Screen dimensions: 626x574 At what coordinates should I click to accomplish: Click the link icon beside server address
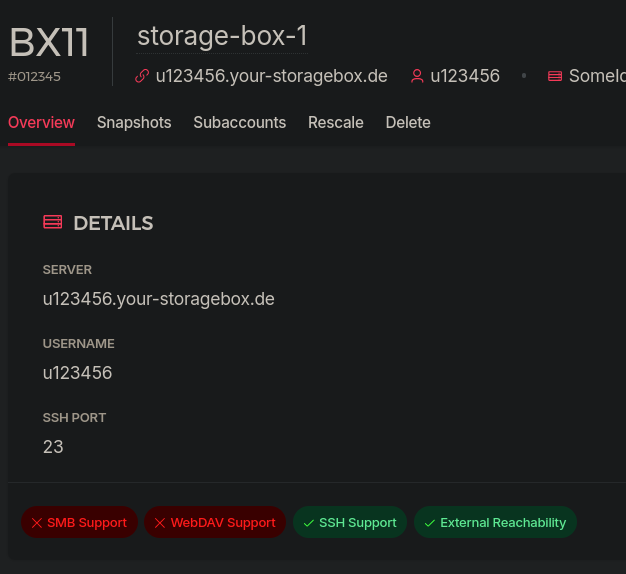click(142, 76)
